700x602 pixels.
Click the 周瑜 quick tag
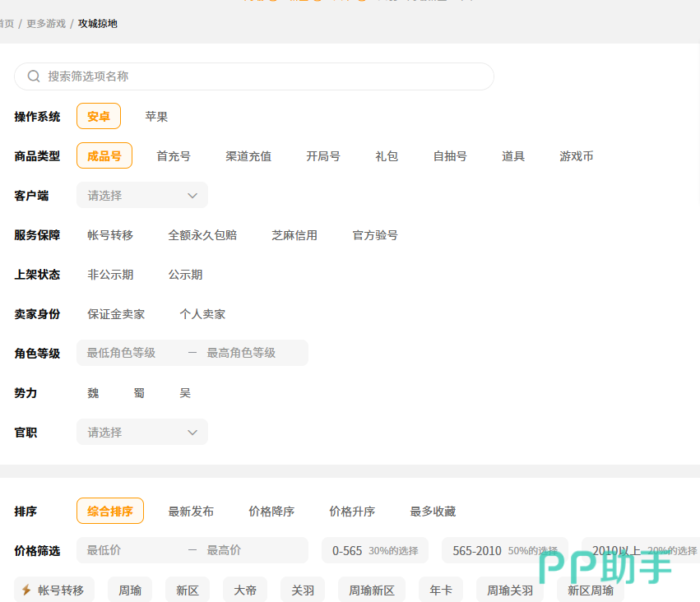click(130, 590)
